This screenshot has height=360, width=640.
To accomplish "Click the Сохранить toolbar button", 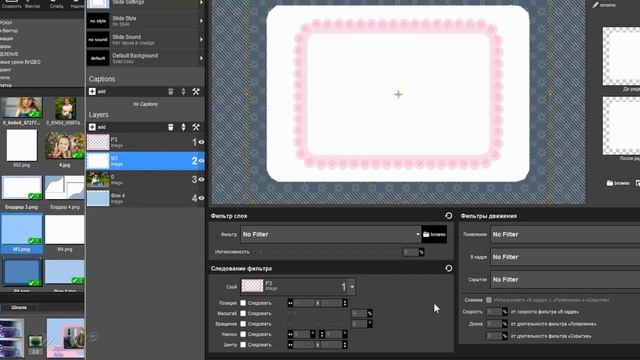I will [11, 4].
